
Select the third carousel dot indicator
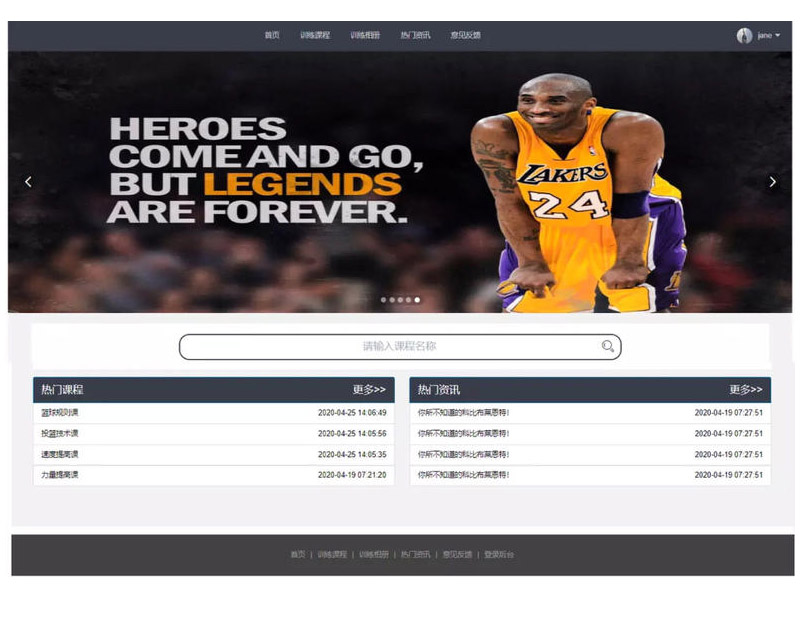(x=400, y=300)
